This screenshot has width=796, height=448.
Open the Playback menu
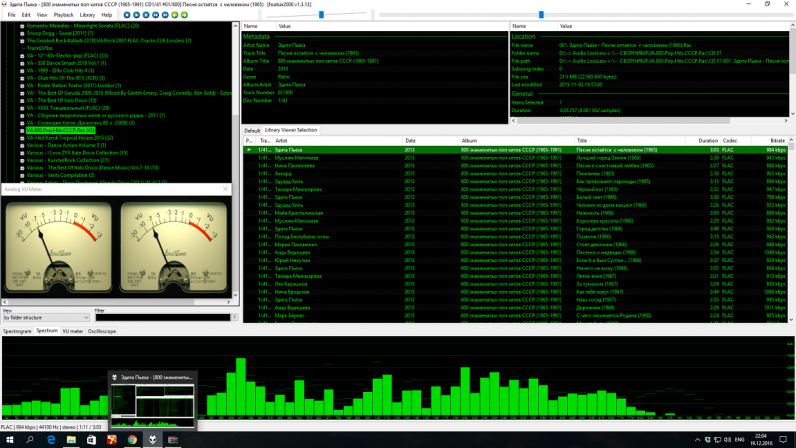click(x=63, y=15)
